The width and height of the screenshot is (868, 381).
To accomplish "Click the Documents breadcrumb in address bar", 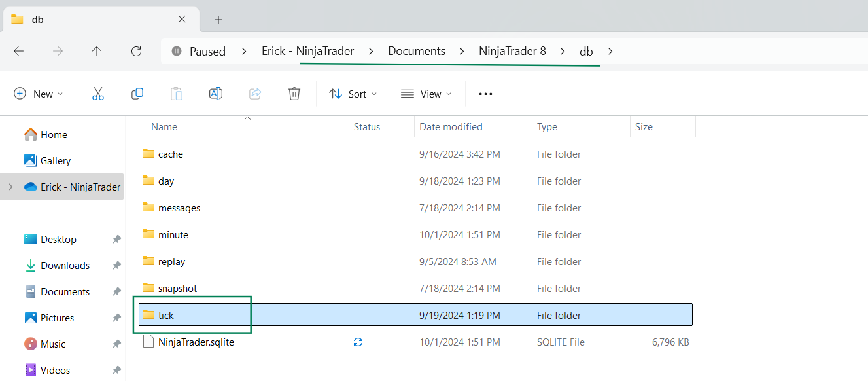I will (417, 51).
